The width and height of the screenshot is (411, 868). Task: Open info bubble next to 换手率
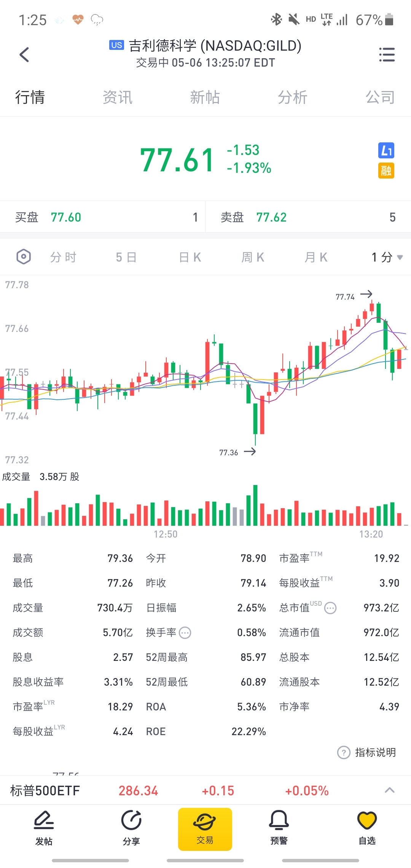coord(185,633)
